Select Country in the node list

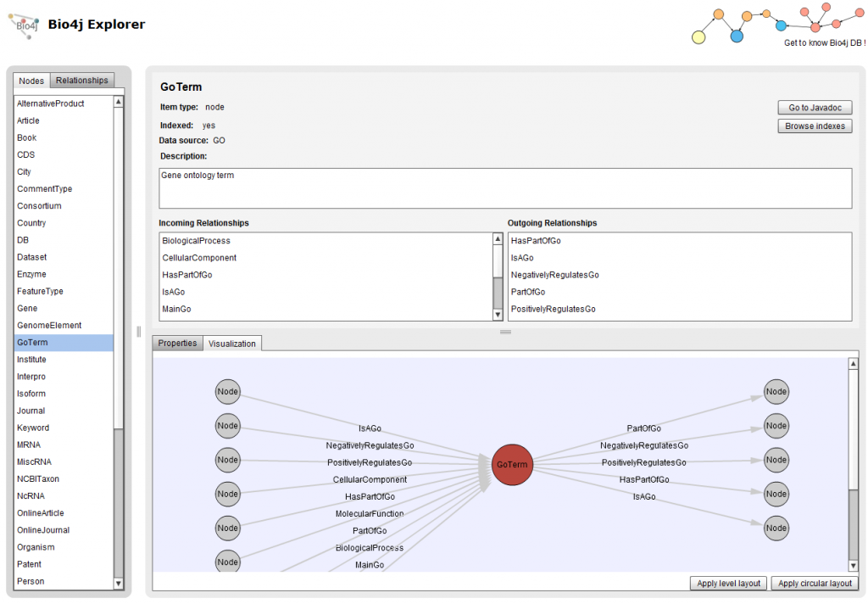point(64,223)
